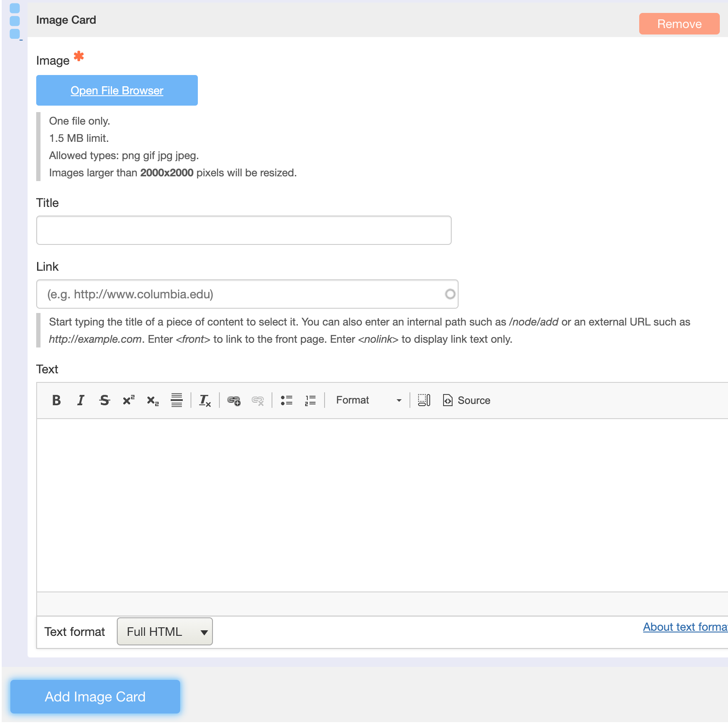The width and height of the screenshot is (728, 726).
Task: Toggle bold formatting in the editor
Action: (x=56, y=400)
